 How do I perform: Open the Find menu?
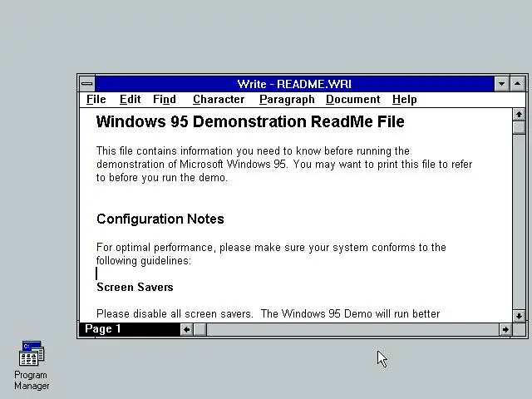pos(165,100)
